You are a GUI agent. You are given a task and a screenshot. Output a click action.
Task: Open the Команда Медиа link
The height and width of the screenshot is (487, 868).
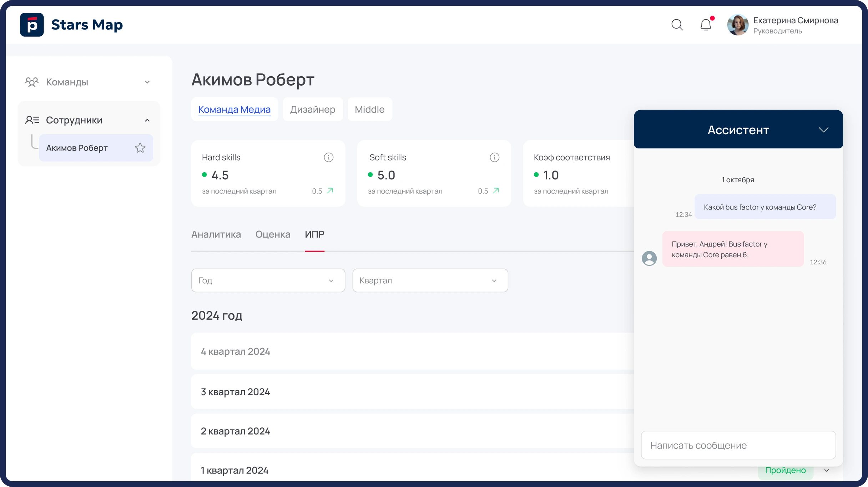point(234,109)
